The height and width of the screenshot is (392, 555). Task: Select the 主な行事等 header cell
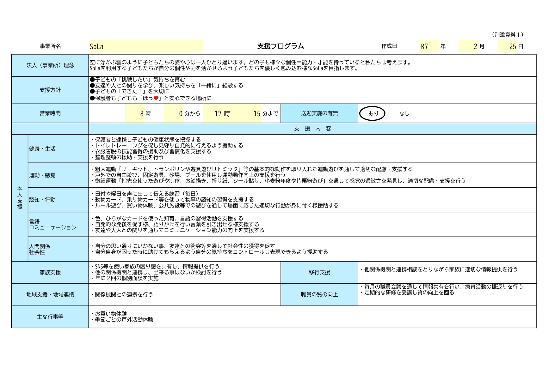(x=50, y=317)
